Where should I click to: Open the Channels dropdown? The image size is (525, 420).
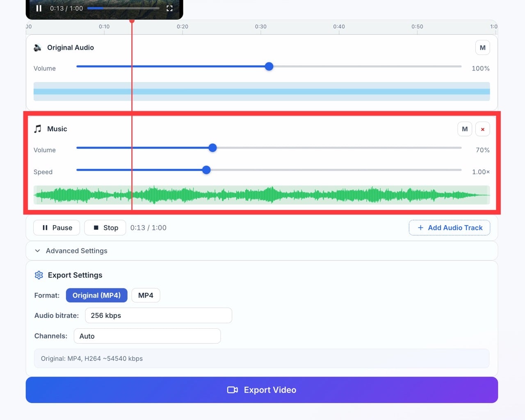click(147, 336)
